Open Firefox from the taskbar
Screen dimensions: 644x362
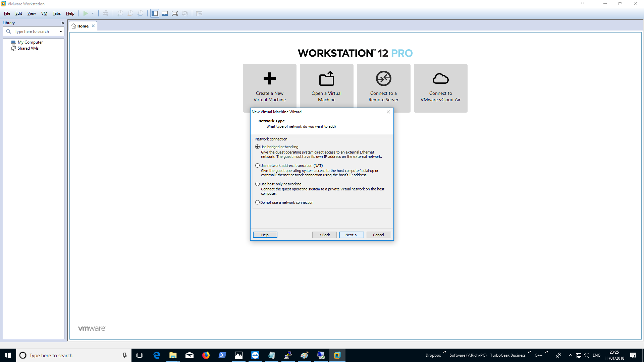206,355
